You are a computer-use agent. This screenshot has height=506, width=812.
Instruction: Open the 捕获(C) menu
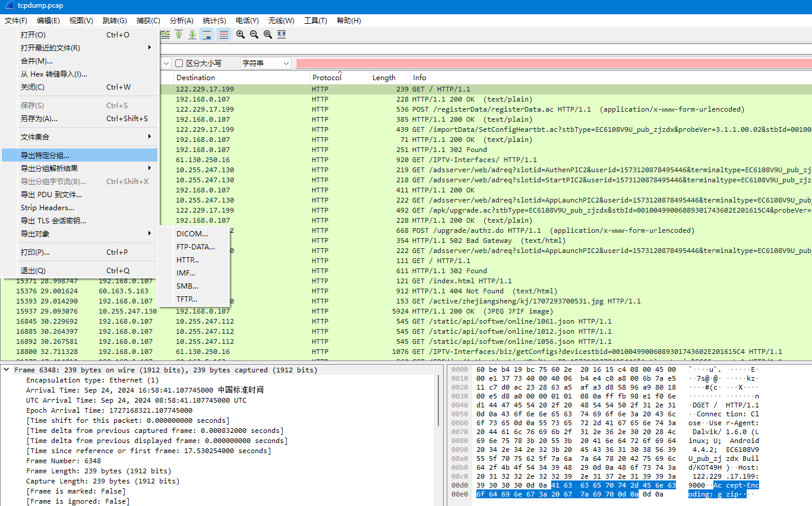click(148, 21)
